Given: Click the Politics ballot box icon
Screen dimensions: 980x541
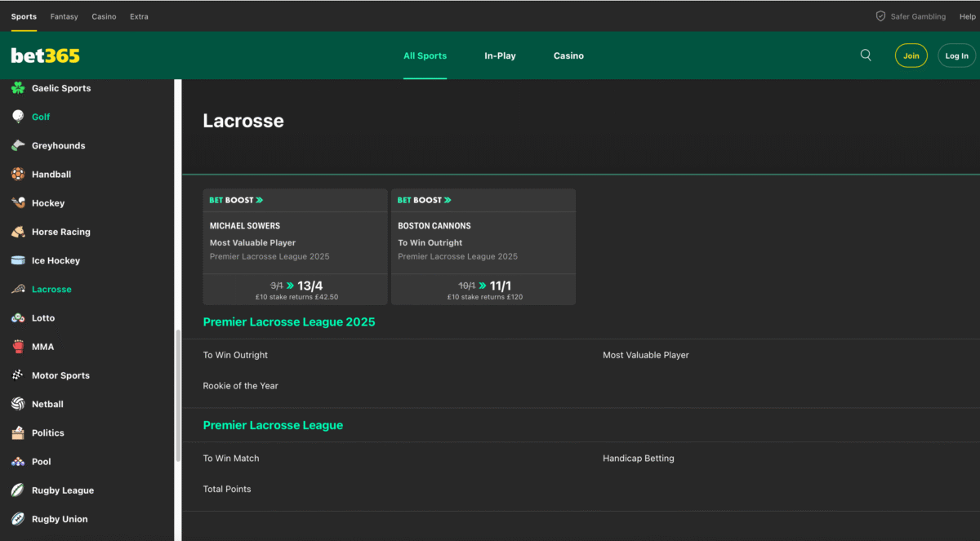Looking at the screenshot, I should tap(18, 433).
